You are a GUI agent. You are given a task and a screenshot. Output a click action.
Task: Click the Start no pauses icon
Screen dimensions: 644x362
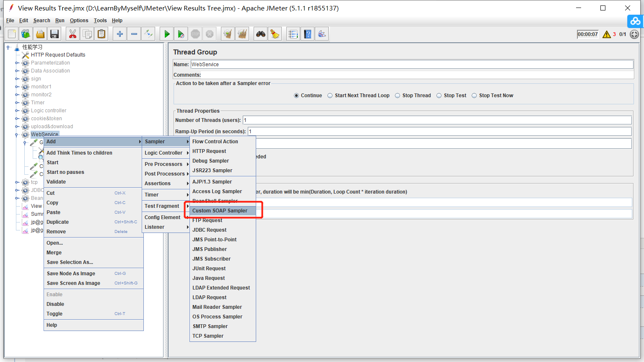pos(181,34)
